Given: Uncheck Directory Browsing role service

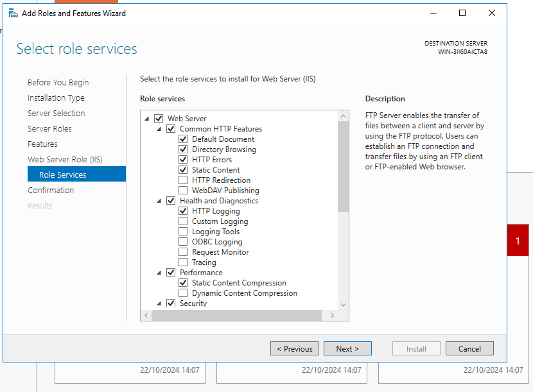Looking at the screenshot, I should [x=183, y=149].
